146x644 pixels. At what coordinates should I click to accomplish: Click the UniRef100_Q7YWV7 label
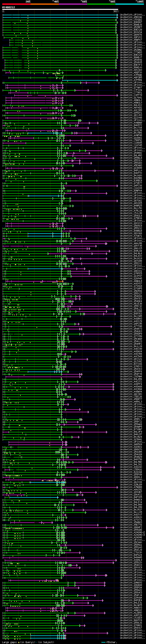[131, 88]
